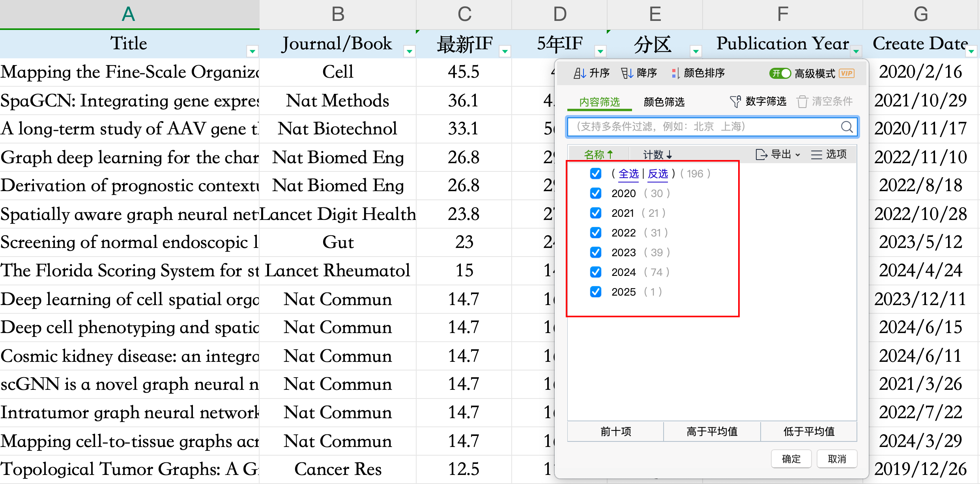Click the color sort (颜色排序) icon
The width and height of the screenshot is (980, 484).
coord(675,73)
